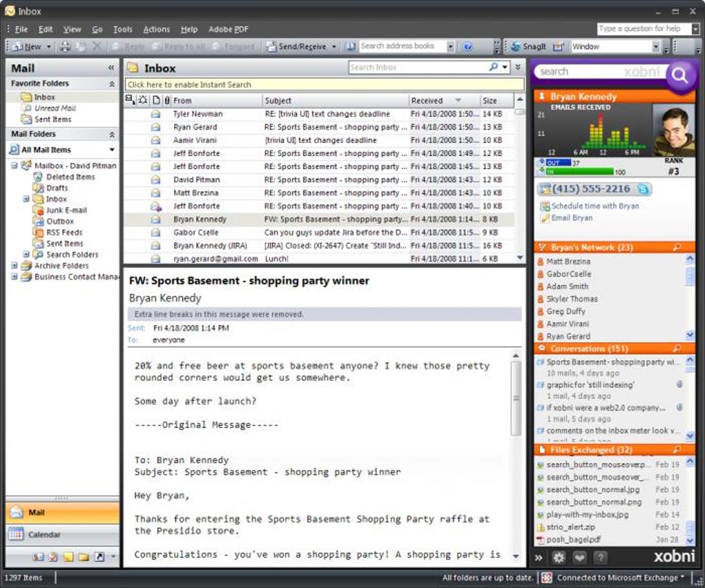Click 'Type a question for help' box

[x=643, y=29]
